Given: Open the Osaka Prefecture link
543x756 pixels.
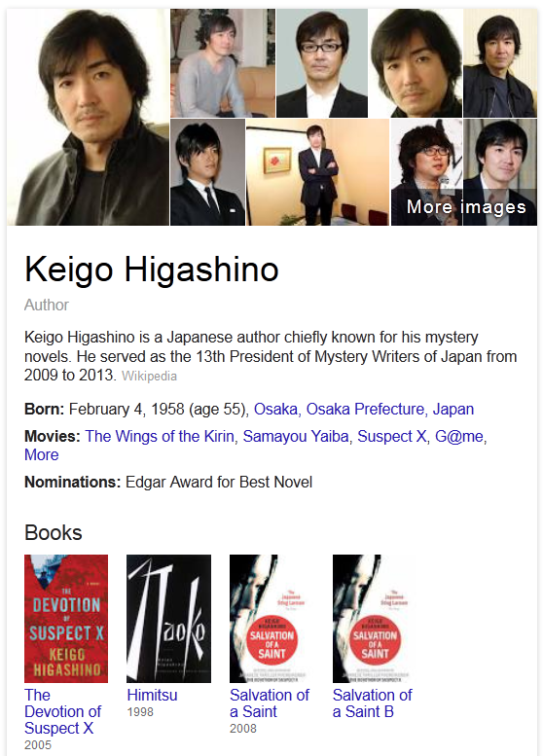Looking at the screenshot, I should (366, 409).
